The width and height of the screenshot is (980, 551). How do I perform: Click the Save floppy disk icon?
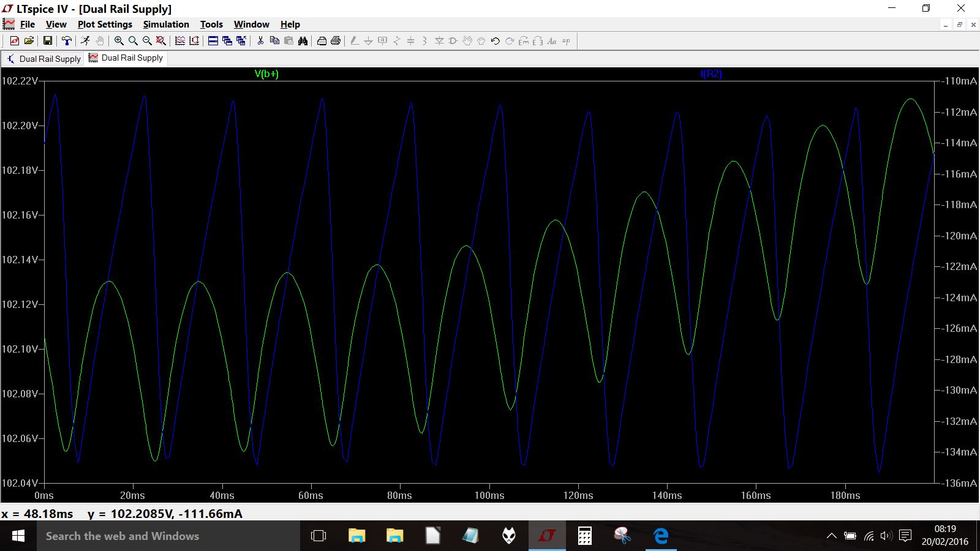pos(47,41)
